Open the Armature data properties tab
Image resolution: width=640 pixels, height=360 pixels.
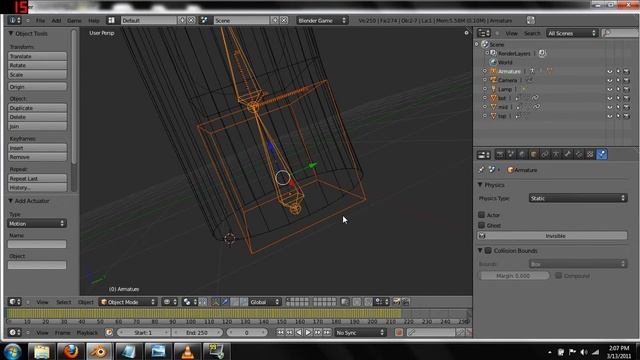[556, 154]
